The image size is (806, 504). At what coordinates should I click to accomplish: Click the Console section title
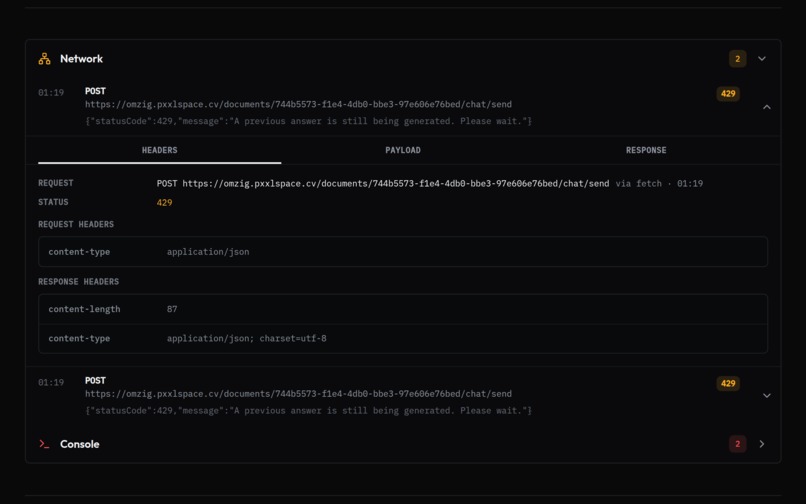click(80, 444)
